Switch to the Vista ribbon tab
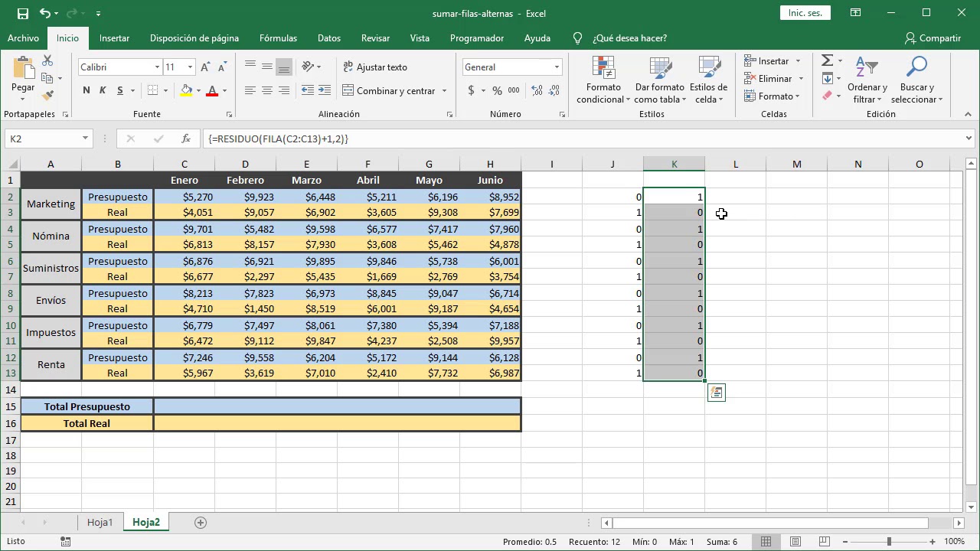Image resolution: width=980 pixels, height=551 pixels. click(420, 38)
